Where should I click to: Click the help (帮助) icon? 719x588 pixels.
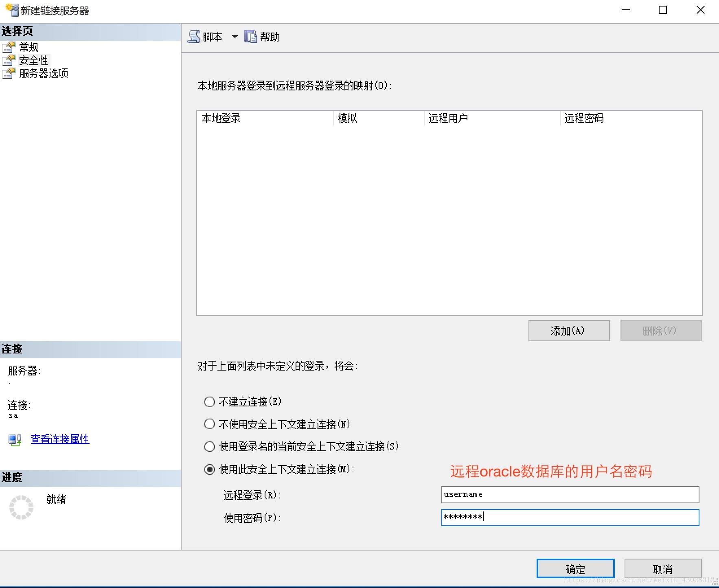(251, 37)
